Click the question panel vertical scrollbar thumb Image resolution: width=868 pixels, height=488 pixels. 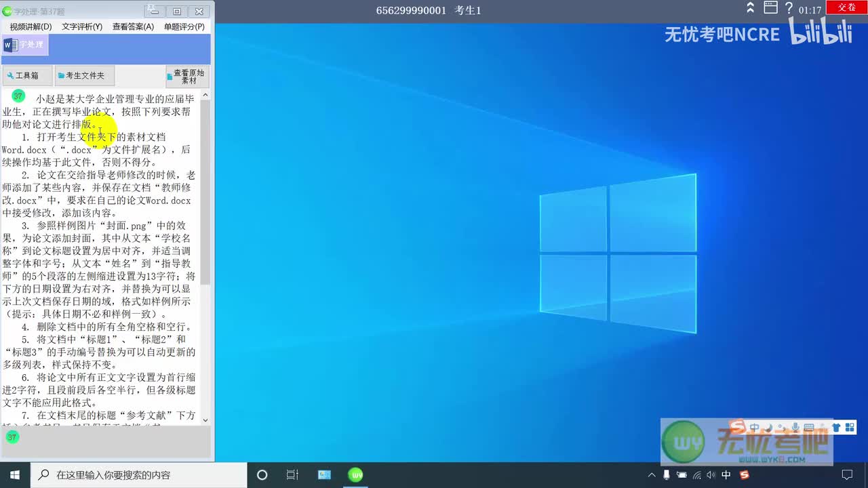pos(205,193)
